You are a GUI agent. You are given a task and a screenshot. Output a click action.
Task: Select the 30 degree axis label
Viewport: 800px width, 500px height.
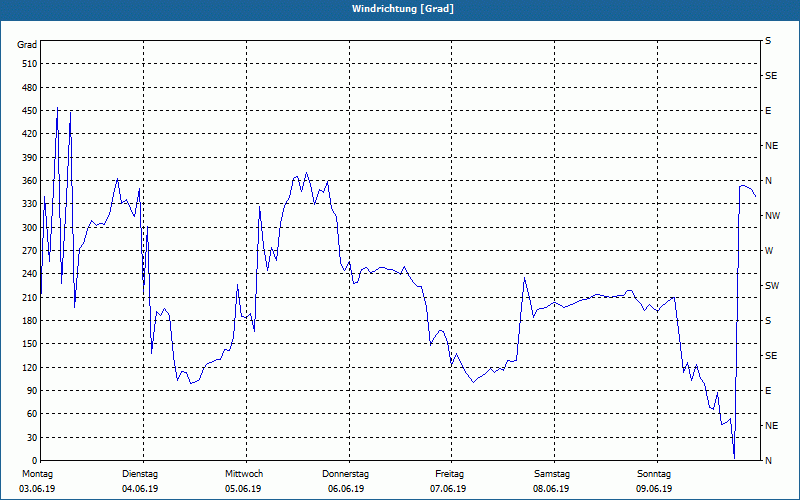tap(30, 438)
